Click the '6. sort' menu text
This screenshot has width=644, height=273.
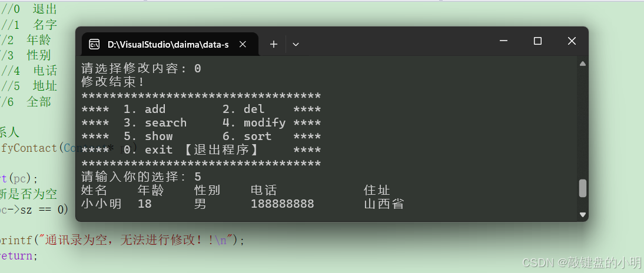[x=247, y=136]
